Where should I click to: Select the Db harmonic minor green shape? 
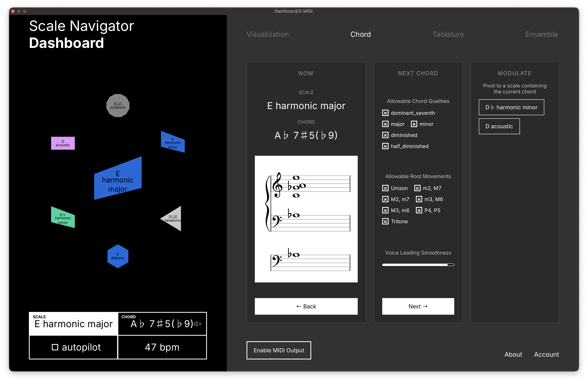[x=63, y=218]
